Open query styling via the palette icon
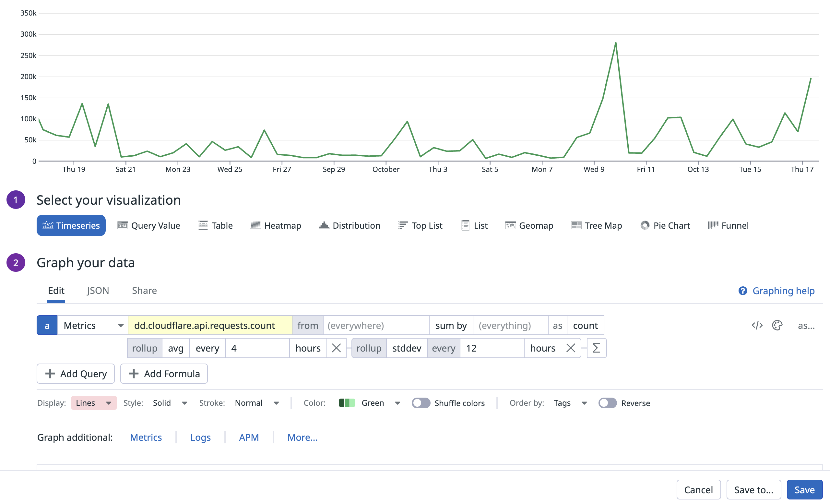The image size is (830, 504). tap(777, 325)
